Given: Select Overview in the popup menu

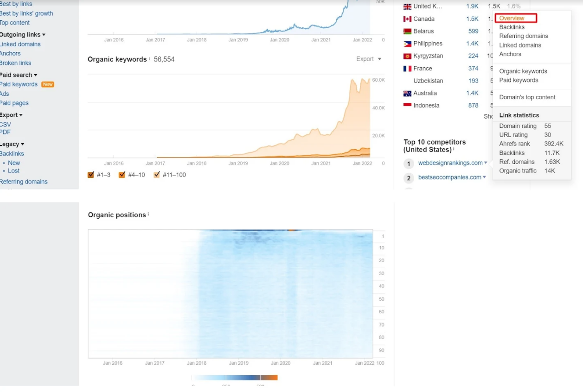Looking at the screenshot, I should [x=512, y=18].
